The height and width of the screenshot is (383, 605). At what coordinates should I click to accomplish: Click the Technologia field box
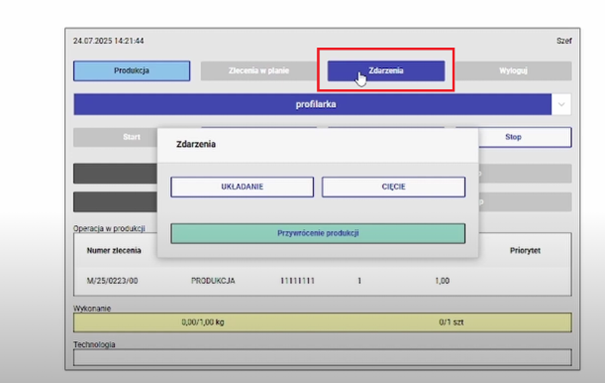point(323,358)
